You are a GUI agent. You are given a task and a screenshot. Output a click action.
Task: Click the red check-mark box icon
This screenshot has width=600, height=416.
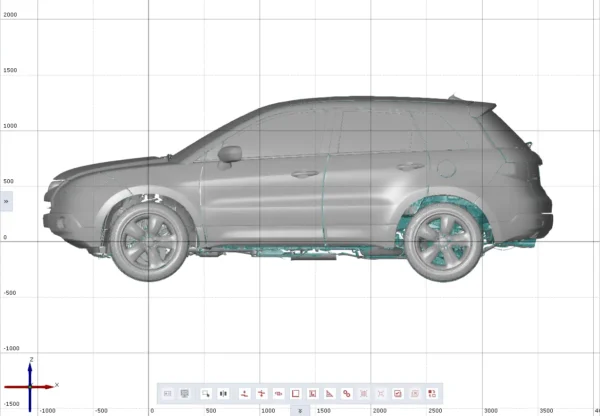398,393
